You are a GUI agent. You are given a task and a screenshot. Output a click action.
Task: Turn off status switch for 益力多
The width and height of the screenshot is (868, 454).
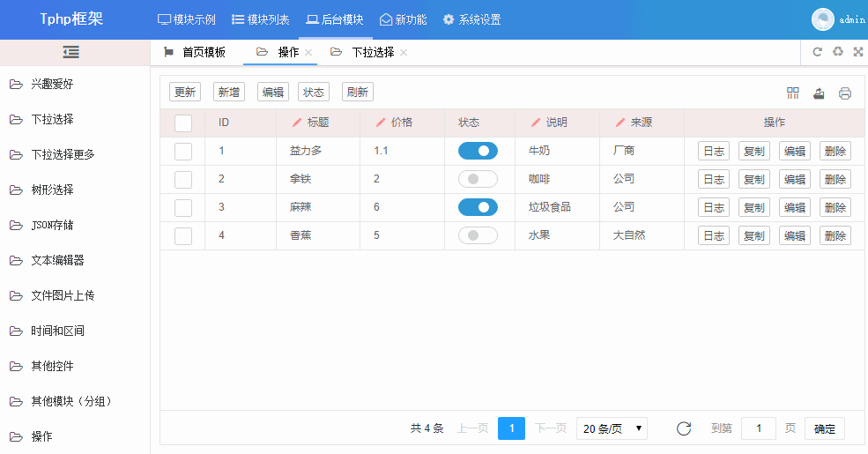click(x=478, y=151)
